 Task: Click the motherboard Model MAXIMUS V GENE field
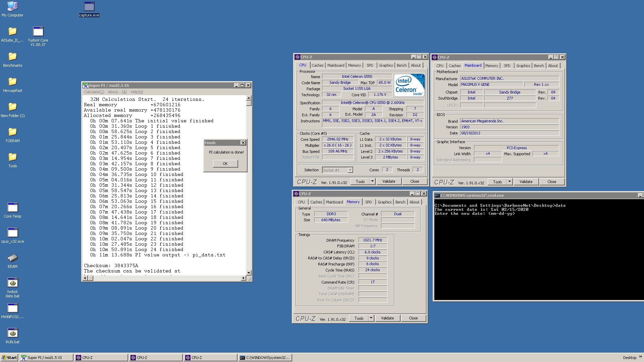click(491, 84)
